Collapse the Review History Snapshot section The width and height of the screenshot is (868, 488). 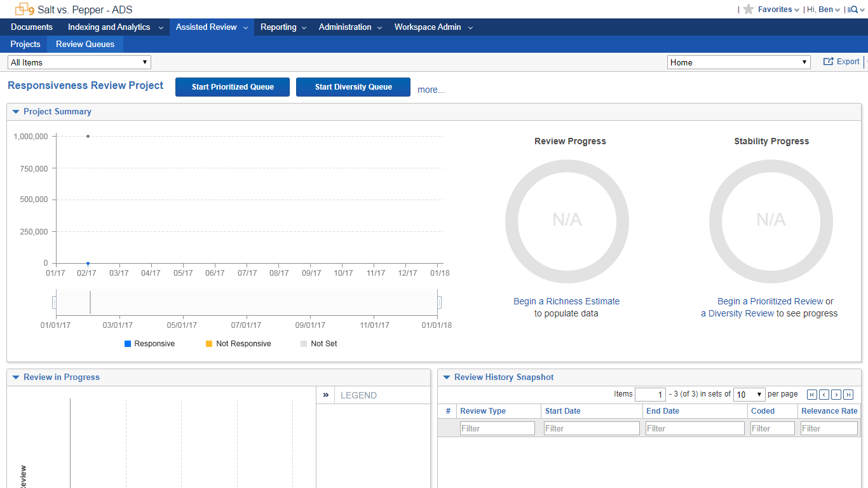[x=447, y=377]
